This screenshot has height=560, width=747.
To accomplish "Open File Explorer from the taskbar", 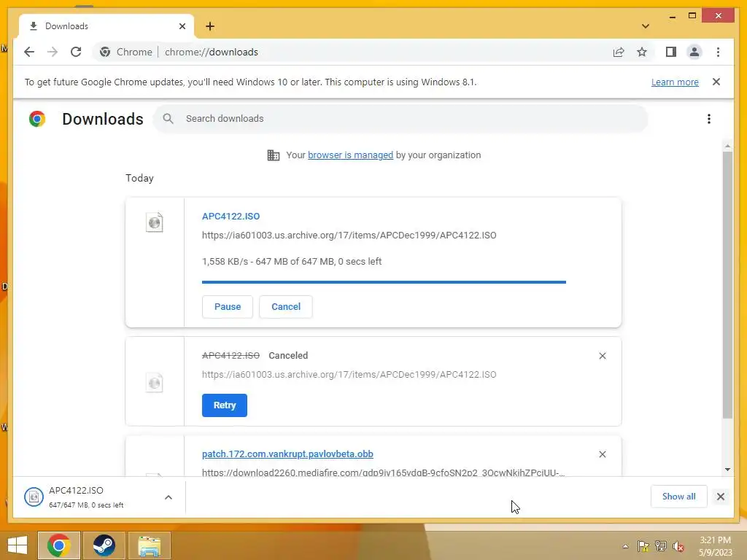I will pyautogui.click(x=149, y=545).
